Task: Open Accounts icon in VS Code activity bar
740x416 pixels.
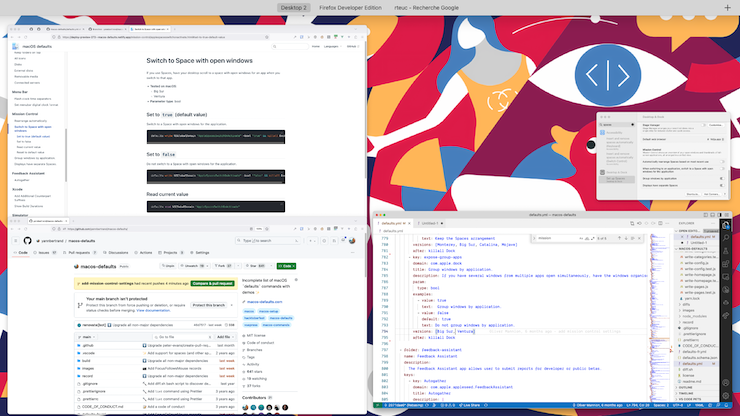Action: (726, 382)
